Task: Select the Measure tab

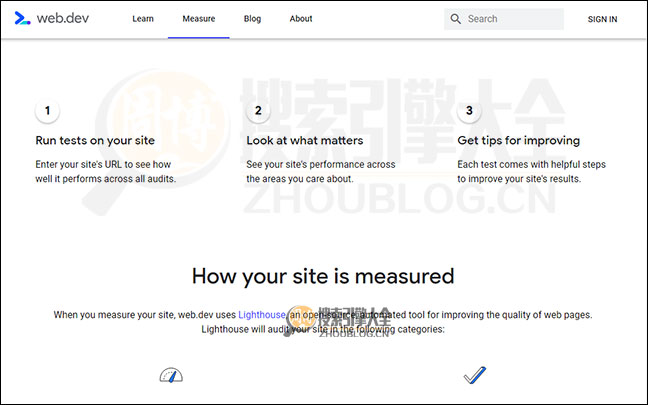Action: 198,19
